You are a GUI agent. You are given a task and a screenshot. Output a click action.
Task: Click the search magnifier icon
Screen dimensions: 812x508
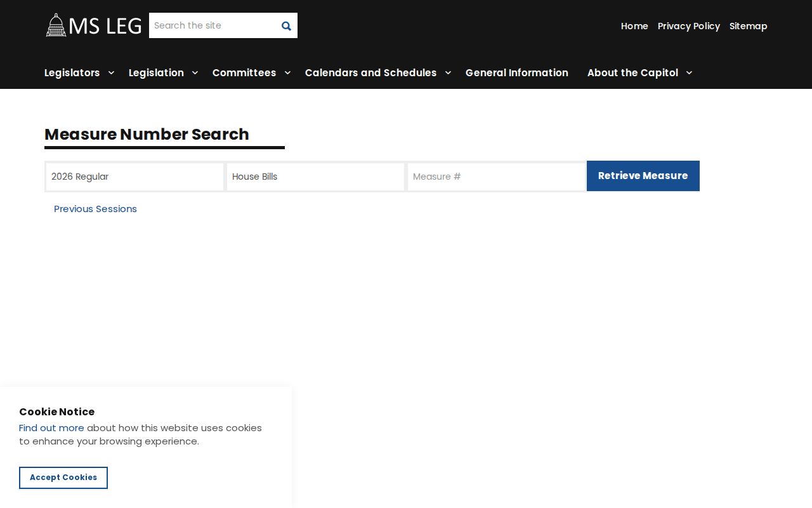tap(286, 26)
